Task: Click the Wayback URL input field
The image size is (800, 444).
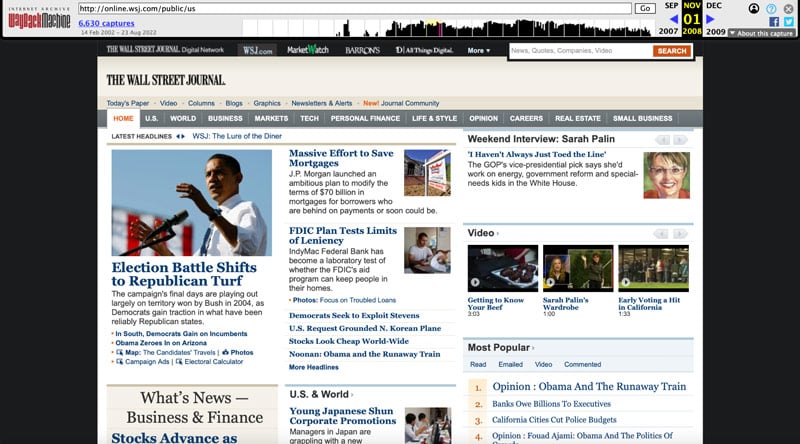Action: (x=355, y=9)
